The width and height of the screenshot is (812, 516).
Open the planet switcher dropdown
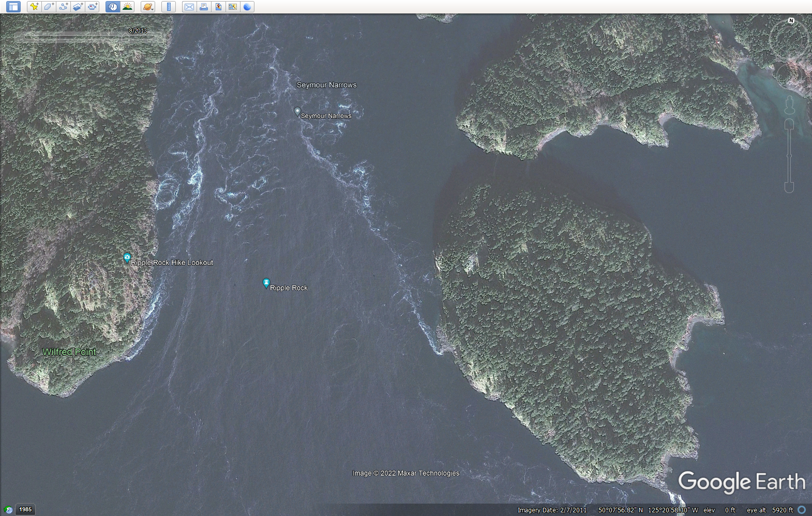pos(148,7)
